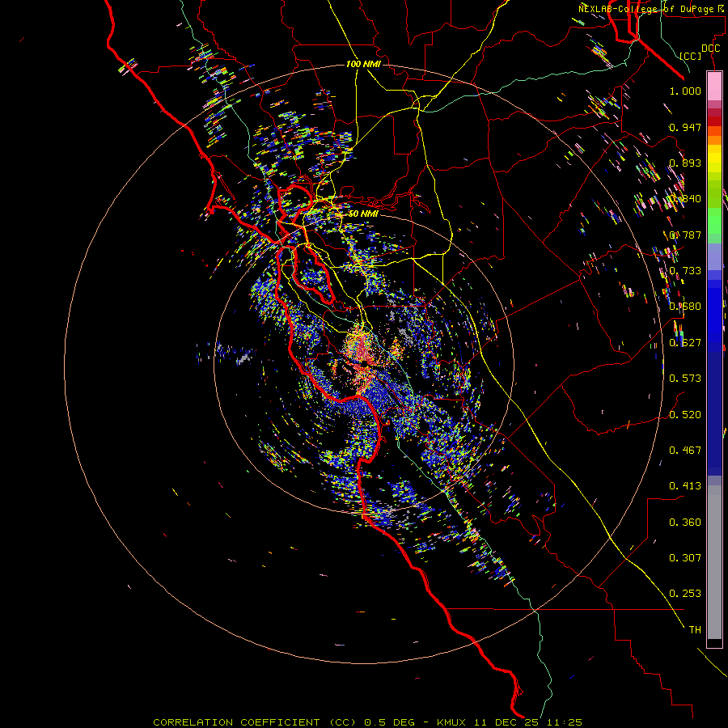Select the 0.520 value on the scale
Screen dimensions: 728x728
click(x=685, y=414)
